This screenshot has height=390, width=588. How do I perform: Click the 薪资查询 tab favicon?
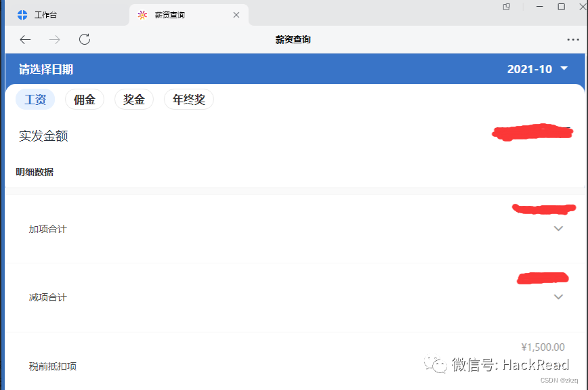click(x=142, y=15)
